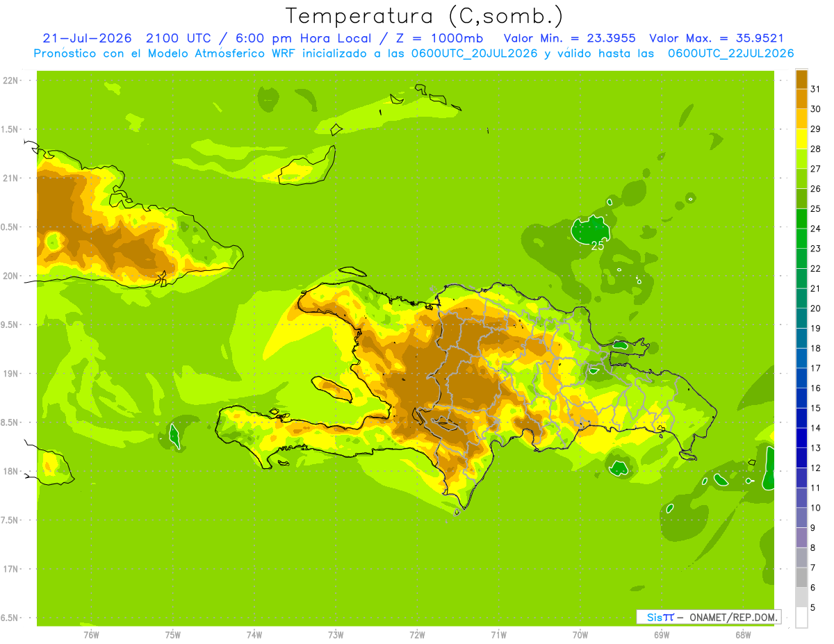This screenshot has height=644, width=834.
Task: Select the valid-until time "0600UTC_22JUL2026"
Action: [730, 53]
